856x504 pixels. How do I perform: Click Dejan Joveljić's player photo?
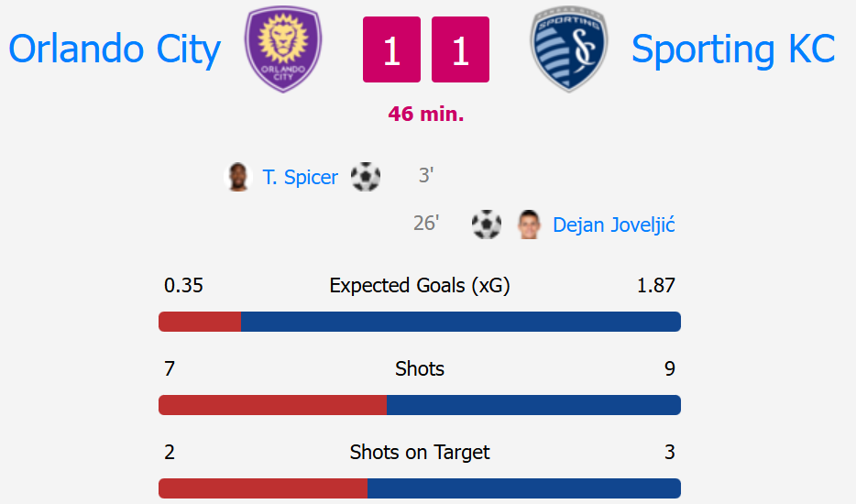tap(529, 225)
